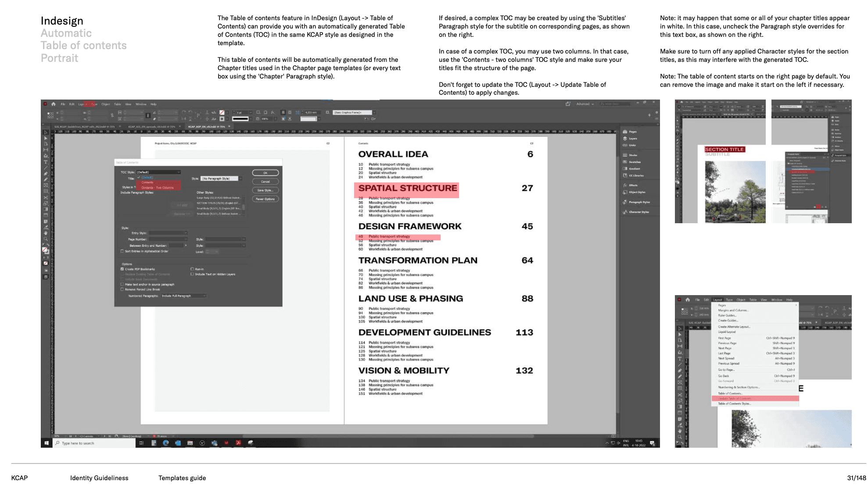
Task: Enable Sort Entries in Alphabetical Order
Action: pyautogui.click(x=122, y=251)
